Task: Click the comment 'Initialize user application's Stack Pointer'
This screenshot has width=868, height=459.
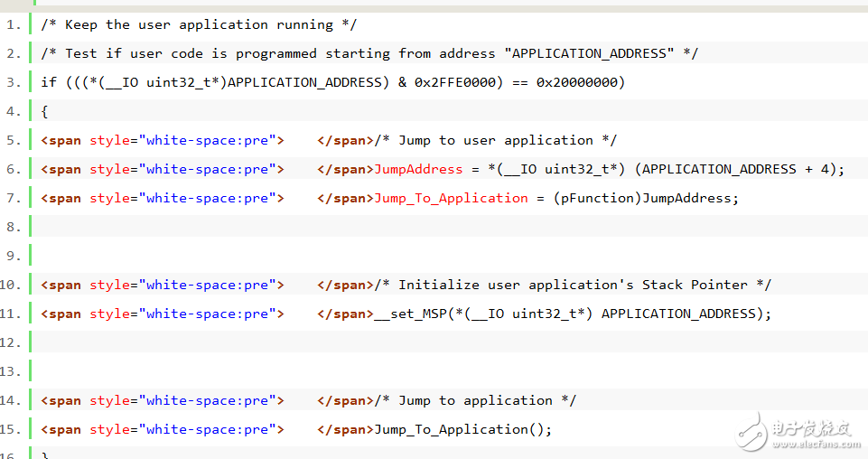Action: tap(573, 286)
